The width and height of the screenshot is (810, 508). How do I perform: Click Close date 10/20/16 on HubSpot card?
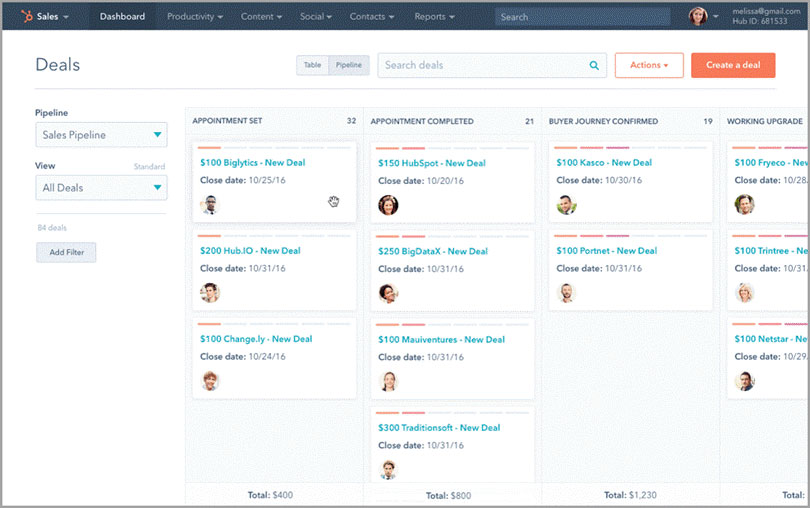pyautogui.click(x=421, y=181)
